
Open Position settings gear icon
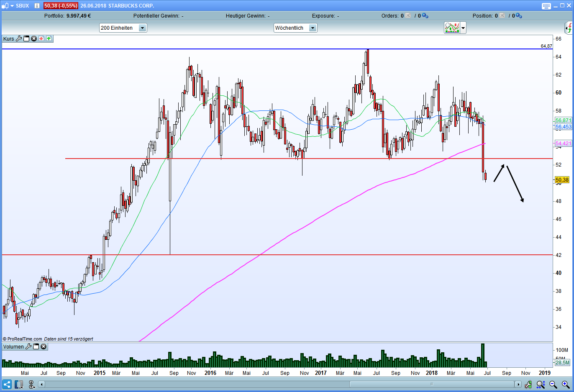coord(519,15)
